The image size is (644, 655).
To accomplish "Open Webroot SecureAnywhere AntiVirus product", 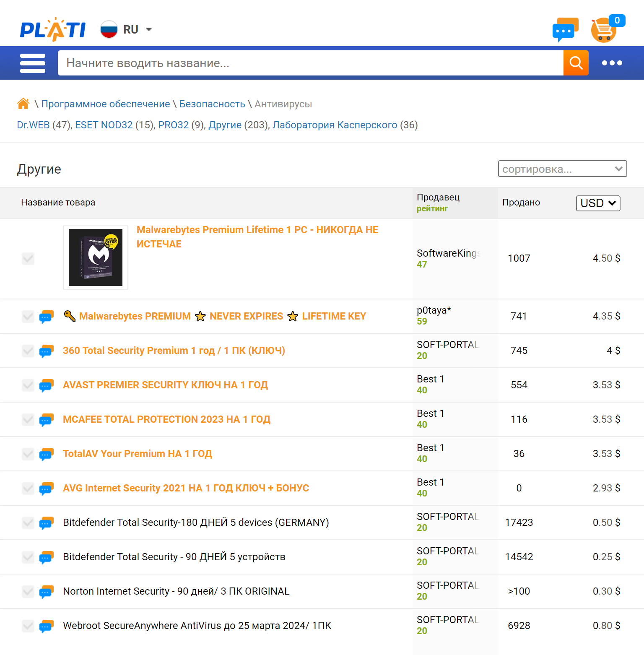I will (x=197, y=626).
